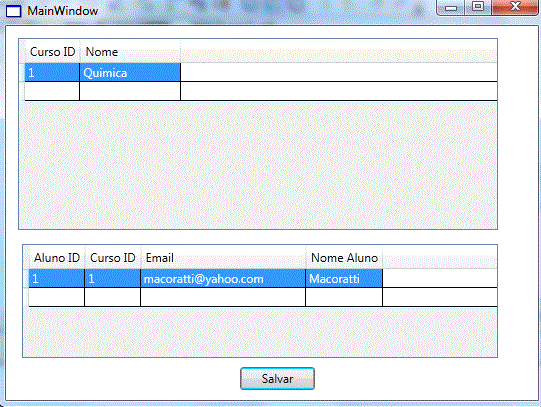Click the Salvar button

pos(277,378)
